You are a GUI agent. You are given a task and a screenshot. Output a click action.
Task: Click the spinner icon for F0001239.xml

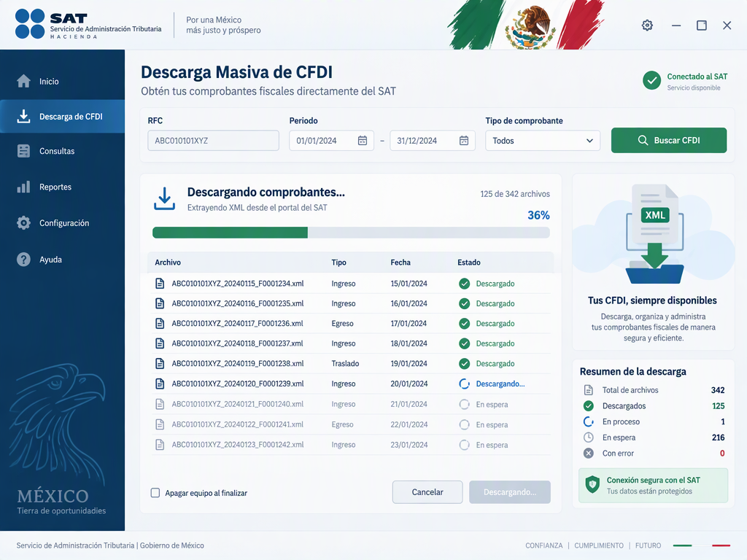464,384
